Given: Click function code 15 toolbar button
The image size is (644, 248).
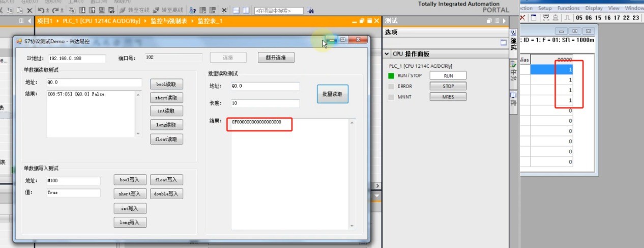Looking at the screenshot, I should 598,18.
